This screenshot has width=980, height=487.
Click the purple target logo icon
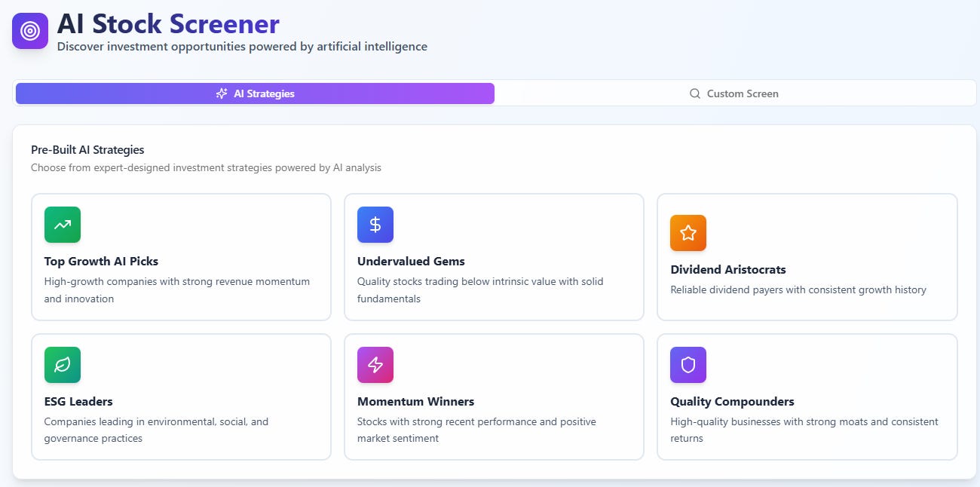(30, 31)
